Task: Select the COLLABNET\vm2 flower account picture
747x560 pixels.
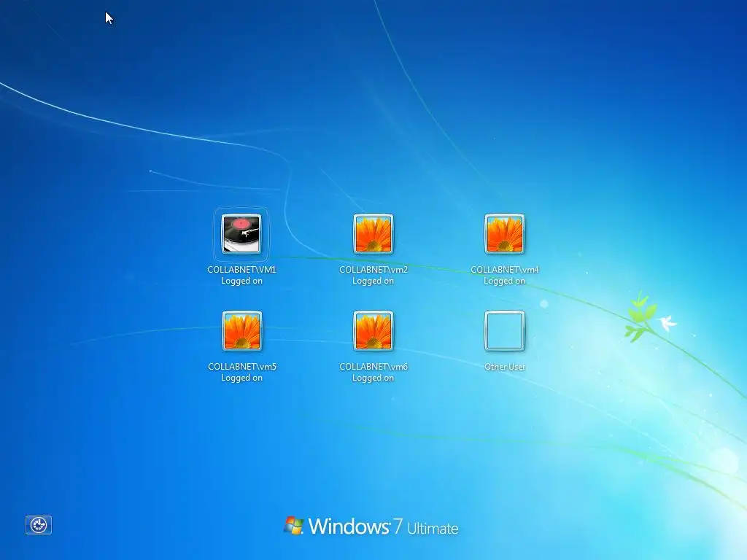Action: click(373, 234)
